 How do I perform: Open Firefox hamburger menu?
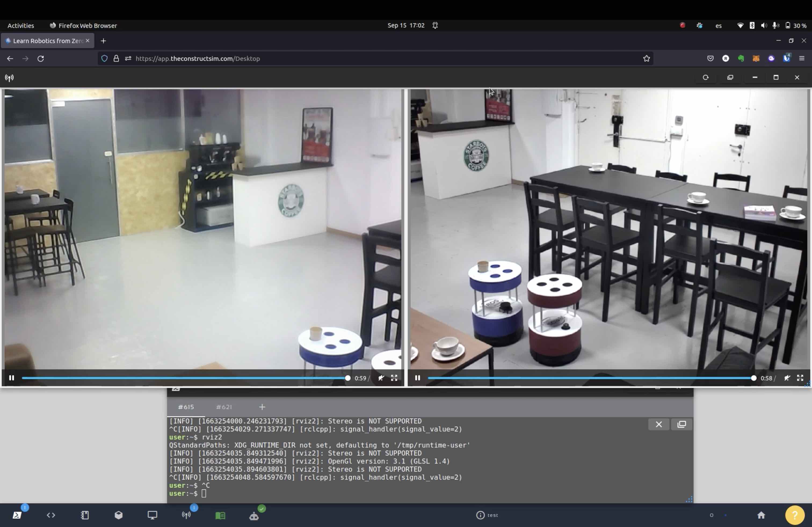coord(802,59)
